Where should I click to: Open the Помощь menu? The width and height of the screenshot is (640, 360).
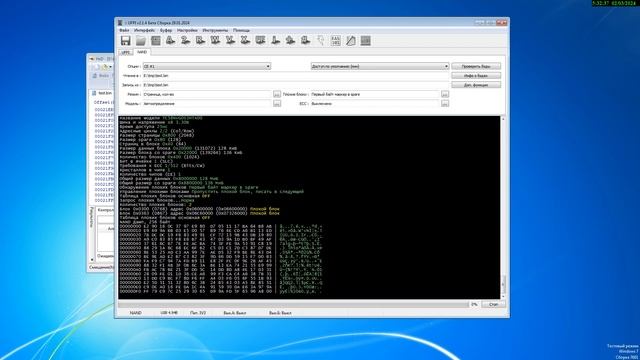(241, 30)
